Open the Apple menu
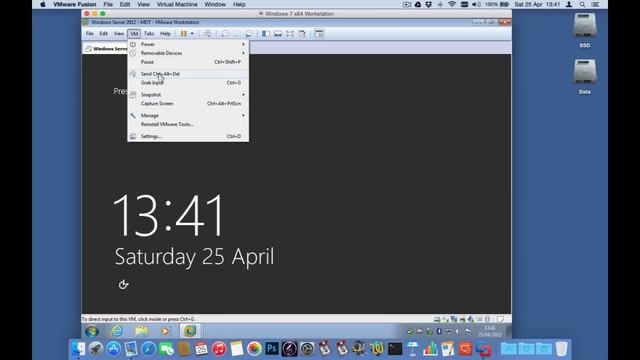640x360 pixels. [x=42, y=4]
